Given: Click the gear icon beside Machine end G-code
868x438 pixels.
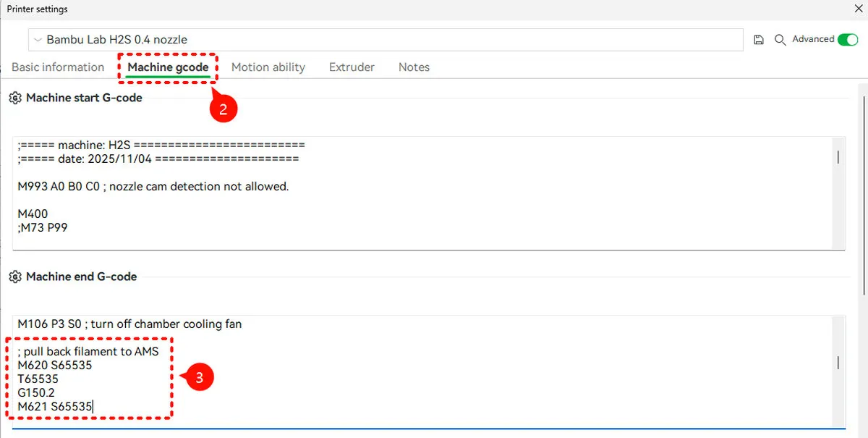Looking at the screenshot, I should click(15, 277).
